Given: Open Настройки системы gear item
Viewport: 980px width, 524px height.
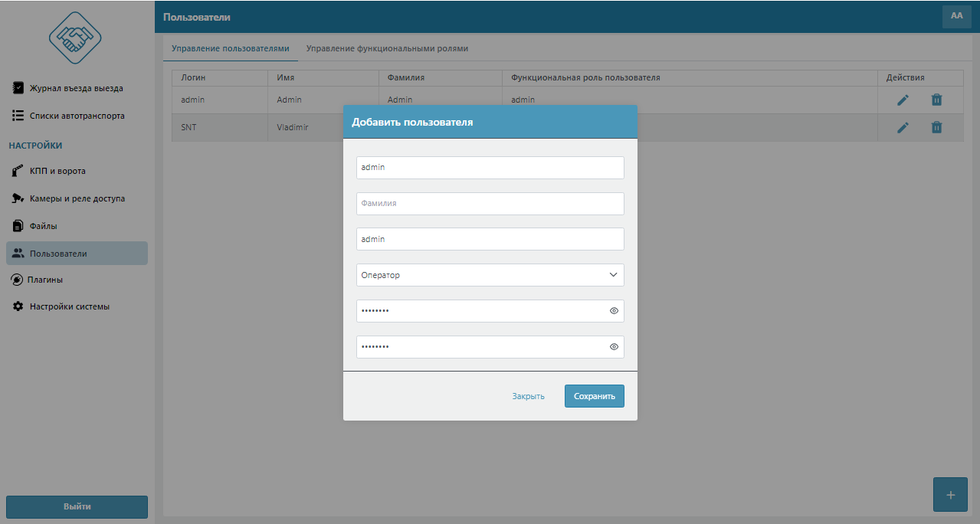Looking at the screenshot, I should tap(69, 306).
